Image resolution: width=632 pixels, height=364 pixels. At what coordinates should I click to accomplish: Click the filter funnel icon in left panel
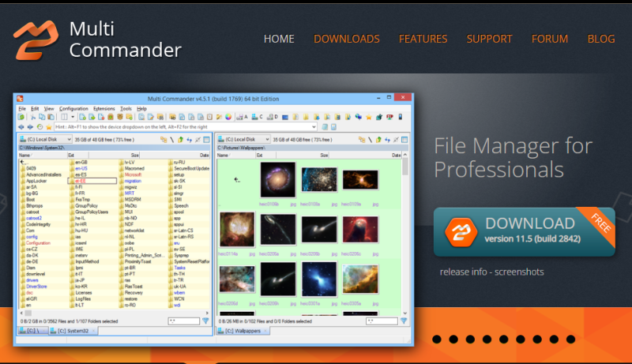pyautogui.click(x=205, y=321)
